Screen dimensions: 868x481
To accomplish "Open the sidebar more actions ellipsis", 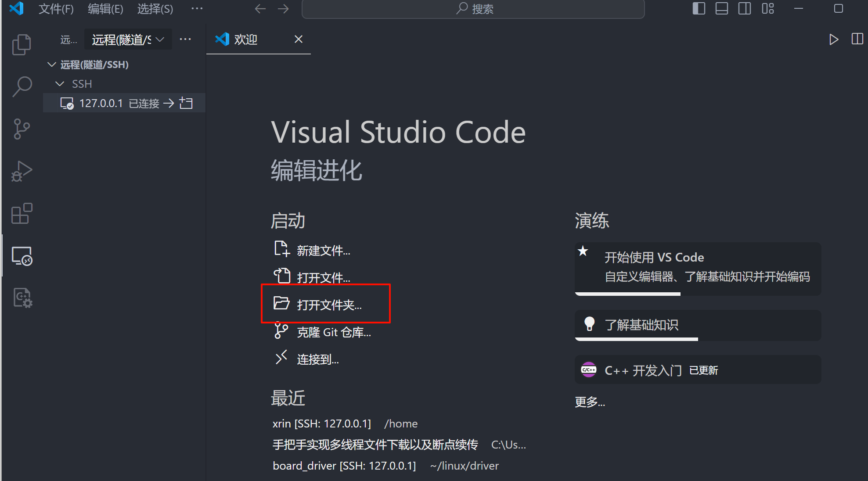I will [x=185, y=39].
